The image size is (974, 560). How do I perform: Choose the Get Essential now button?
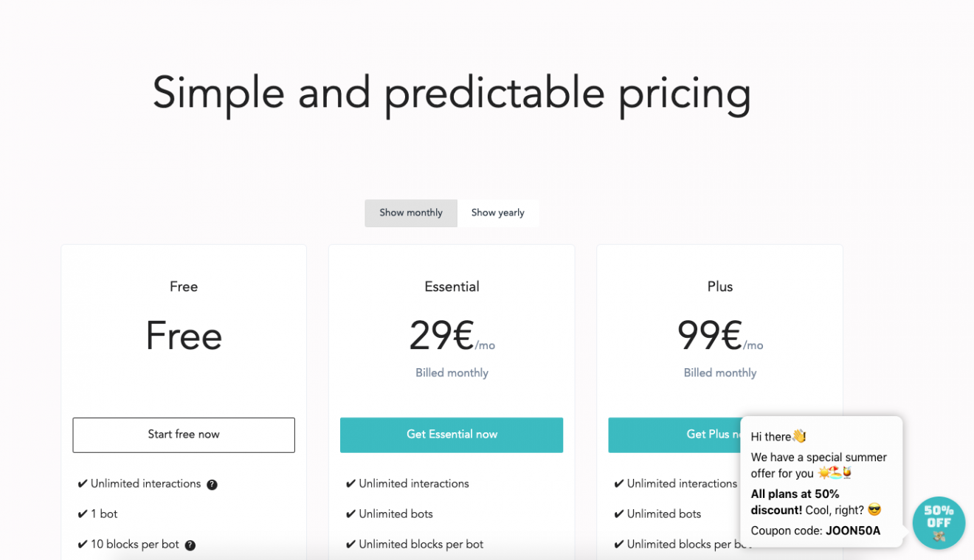(x=452, y=435)
